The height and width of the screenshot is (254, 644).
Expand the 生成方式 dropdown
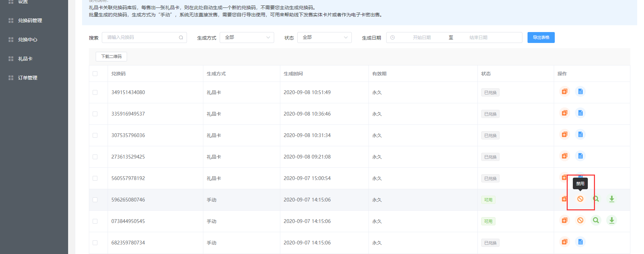coord(247,38)
